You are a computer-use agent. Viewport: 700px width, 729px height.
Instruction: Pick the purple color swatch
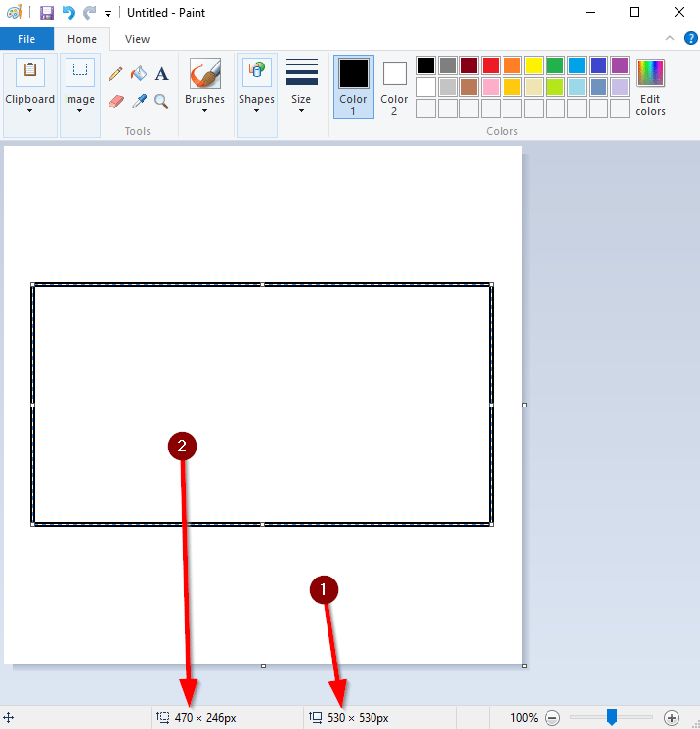pos(620,65)
